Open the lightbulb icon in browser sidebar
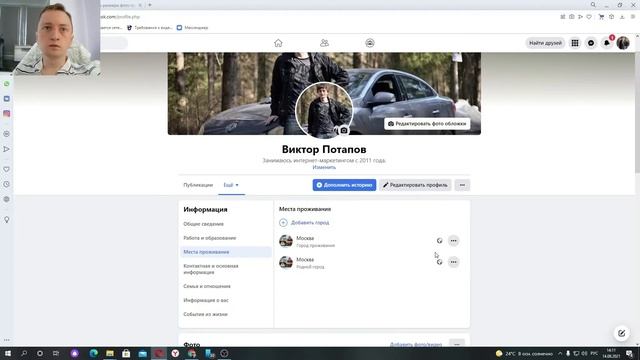Screen dimensions: 640x360 [x=7, y=220]
